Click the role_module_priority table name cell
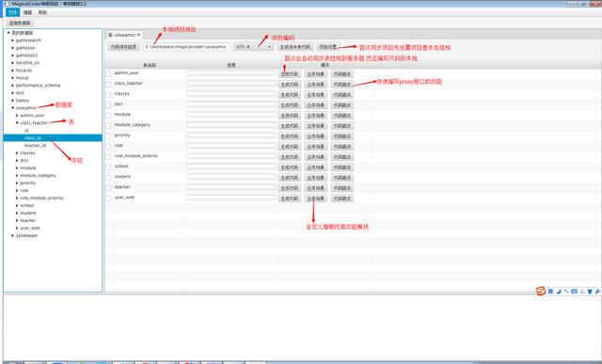This screenshot has height=364, width=602. click(x=136, y=156)
